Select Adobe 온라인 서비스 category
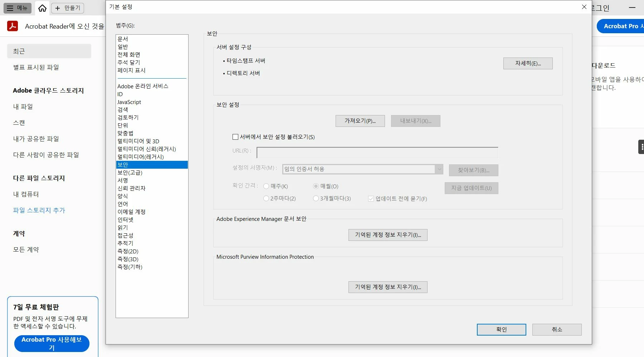This screenshot has width=644, height=357. click(152, 86)
